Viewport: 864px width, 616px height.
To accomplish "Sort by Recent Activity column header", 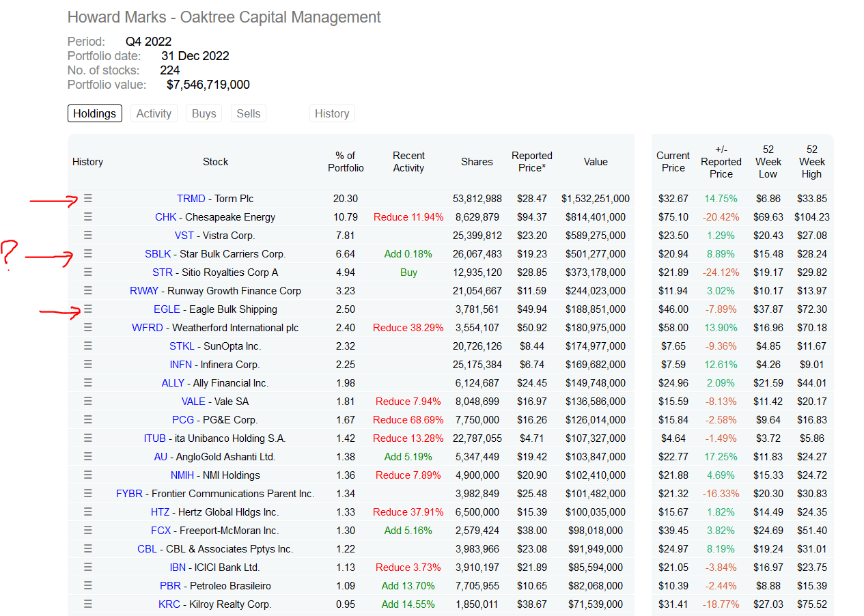I will (408, 162).
